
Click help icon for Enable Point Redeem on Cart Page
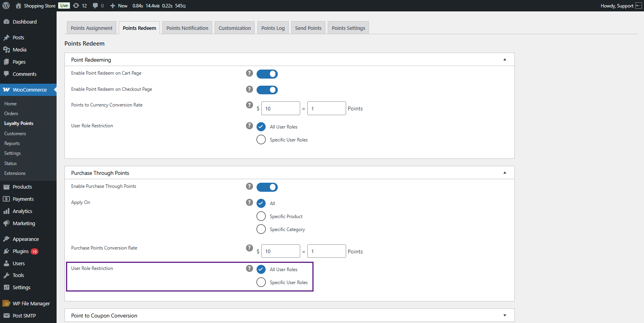pyautogui.click(x=249, y=73)
